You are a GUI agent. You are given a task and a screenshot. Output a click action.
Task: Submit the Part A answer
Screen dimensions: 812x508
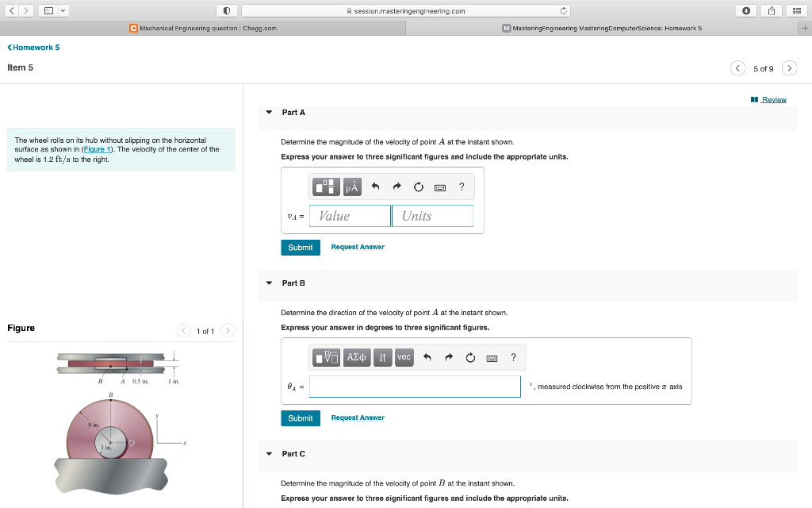tap(300, 247)
